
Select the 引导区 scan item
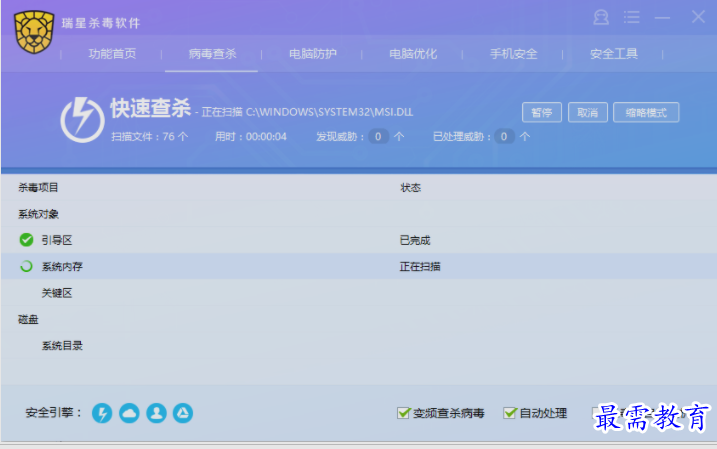click(x=57, y=240)
